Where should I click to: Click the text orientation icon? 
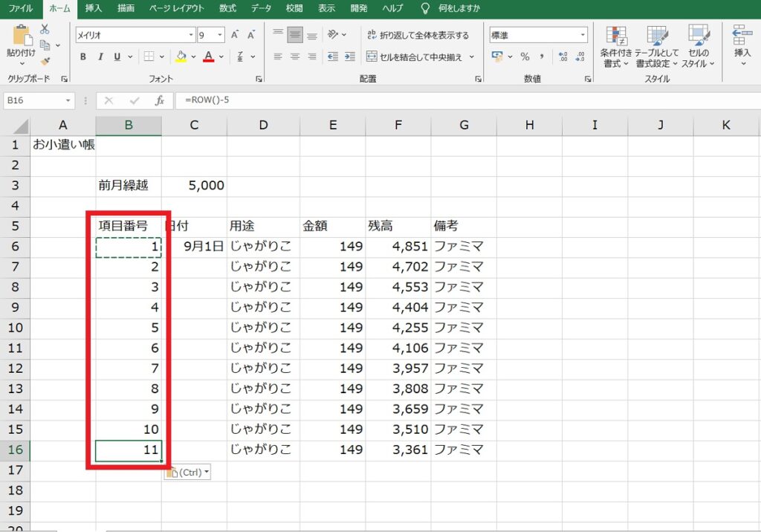click(333, 34)
